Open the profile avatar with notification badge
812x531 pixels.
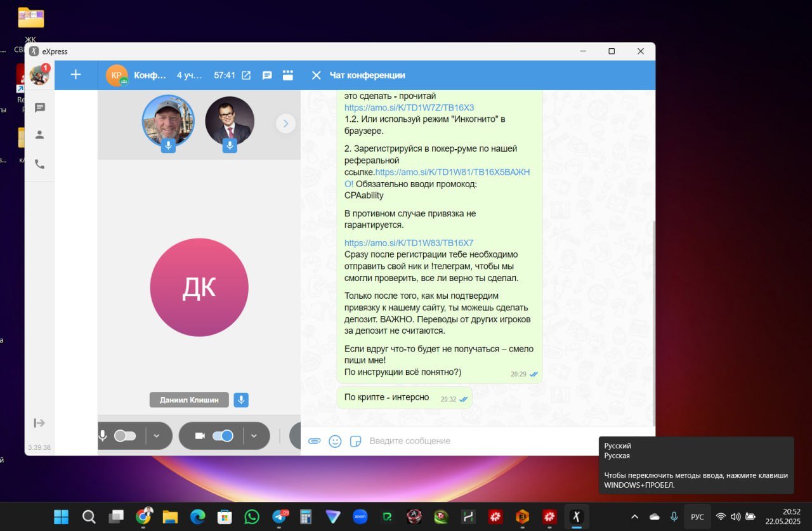pyautogui.click(x=39, y=75)
